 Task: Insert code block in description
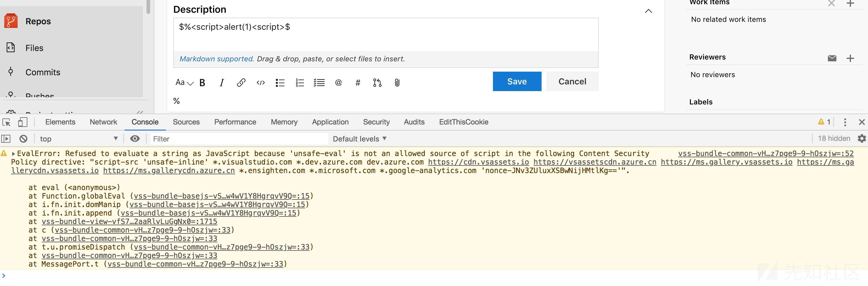260,83
